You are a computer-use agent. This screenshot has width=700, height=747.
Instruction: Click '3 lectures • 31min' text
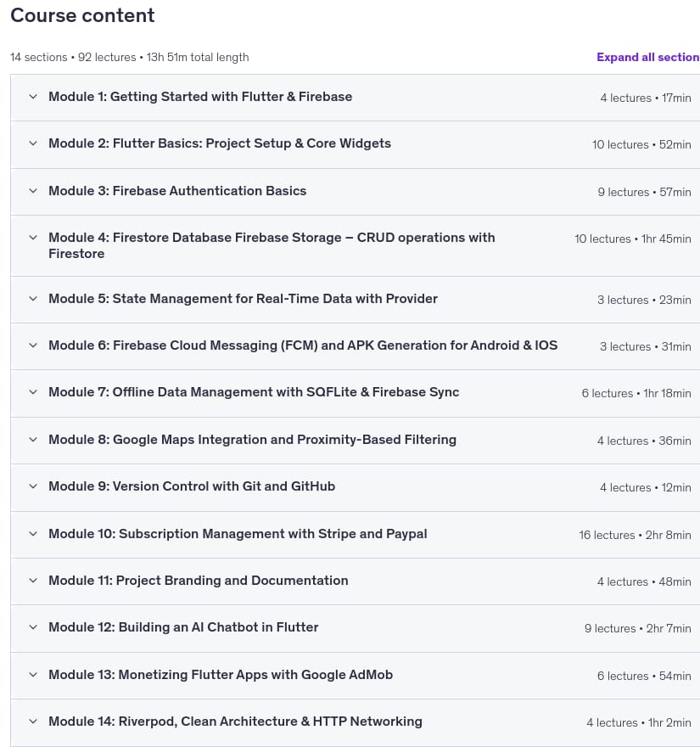pyautogui.click(x=645, y=347)
